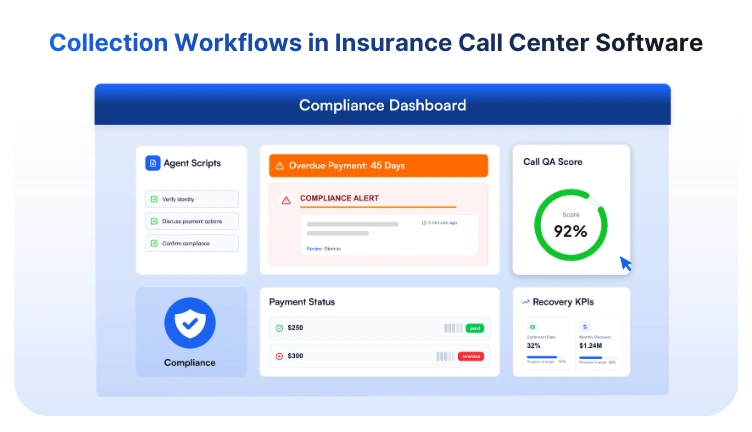Screen dimensions: 752x432
Task: Click the Settlement Rate progress bar
Action: [x=546, y=357]
